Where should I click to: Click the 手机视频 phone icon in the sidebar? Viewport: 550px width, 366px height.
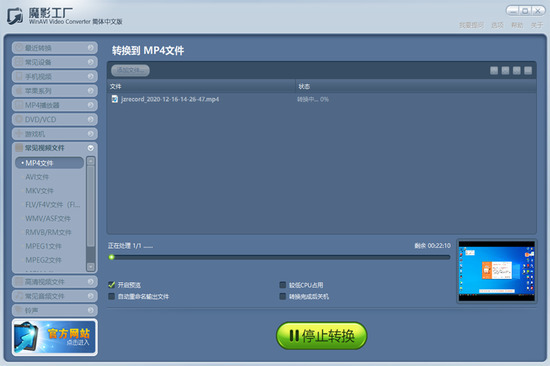pyautogui.click(x=19, y=76)
